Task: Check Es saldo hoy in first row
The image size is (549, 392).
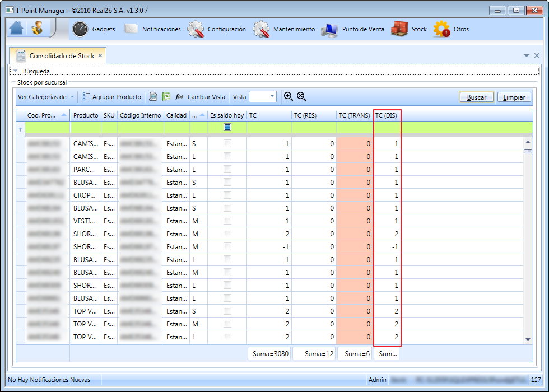Action: (227, 143)
